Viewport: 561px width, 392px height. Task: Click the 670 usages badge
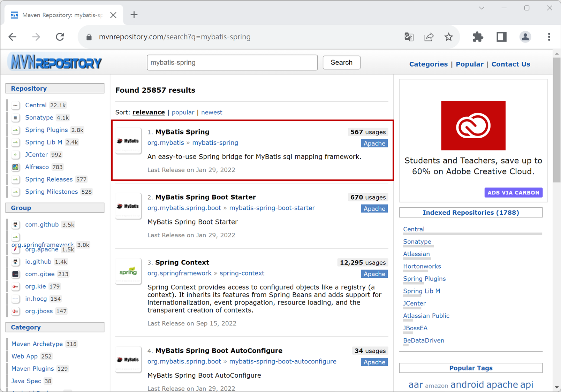coord(368,197)
